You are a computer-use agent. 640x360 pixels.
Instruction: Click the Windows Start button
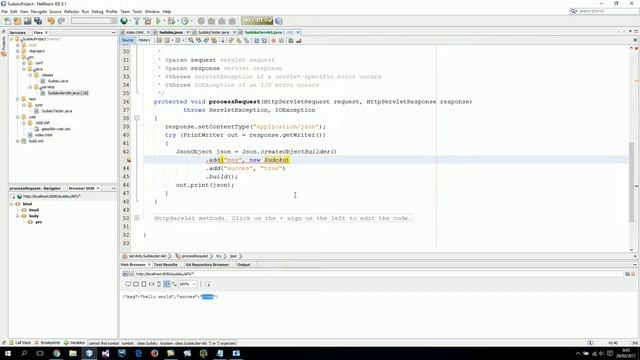tap(8, 353)
